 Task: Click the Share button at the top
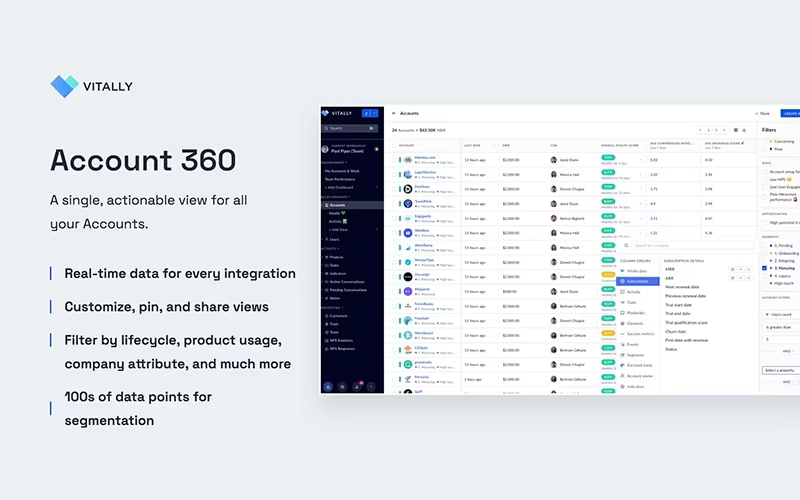point(763,113)
